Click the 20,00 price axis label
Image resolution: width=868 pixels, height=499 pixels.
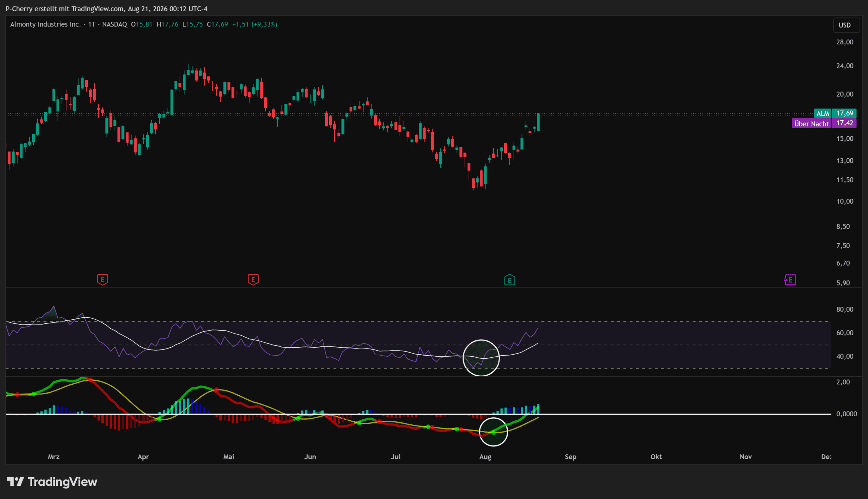click(x=845, y=94)
